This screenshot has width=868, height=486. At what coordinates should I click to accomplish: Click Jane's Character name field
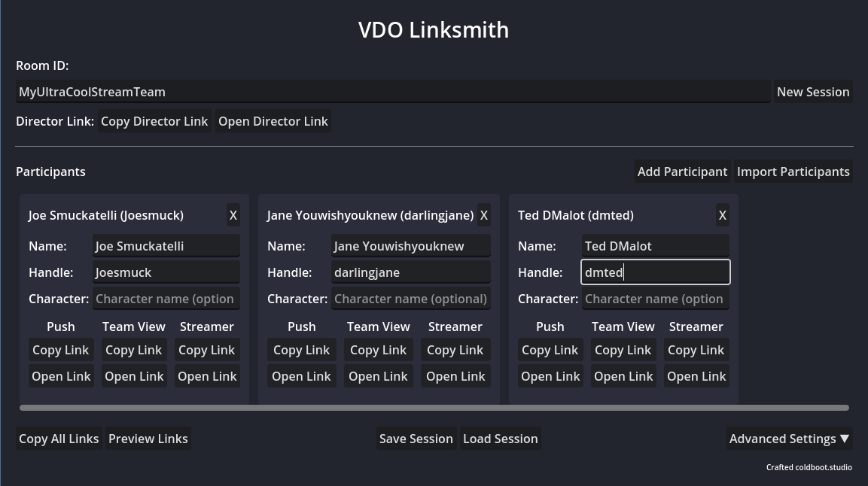[411, 299]
